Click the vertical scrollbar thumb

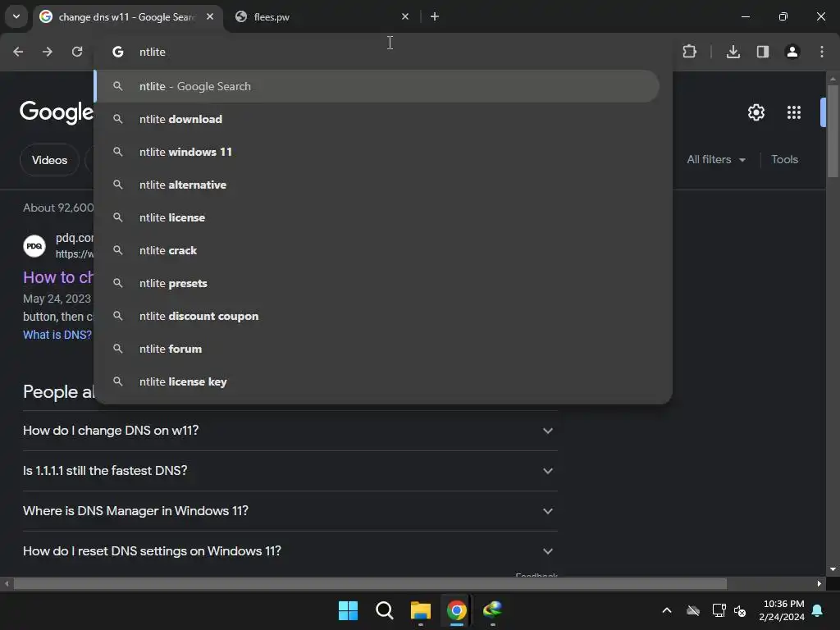coord(833,131)
